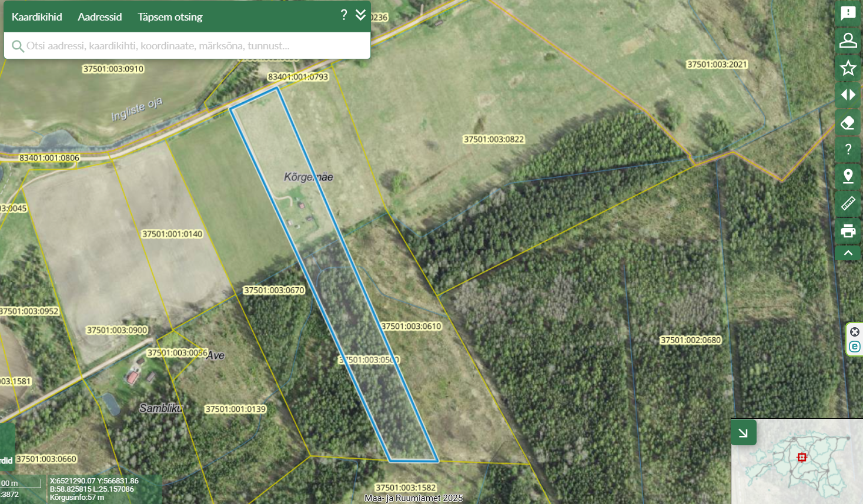Switch to the Aadressid tab
The height and width of the screenshot is (504, 863).
pyautogui.click(x=99, y=17)
